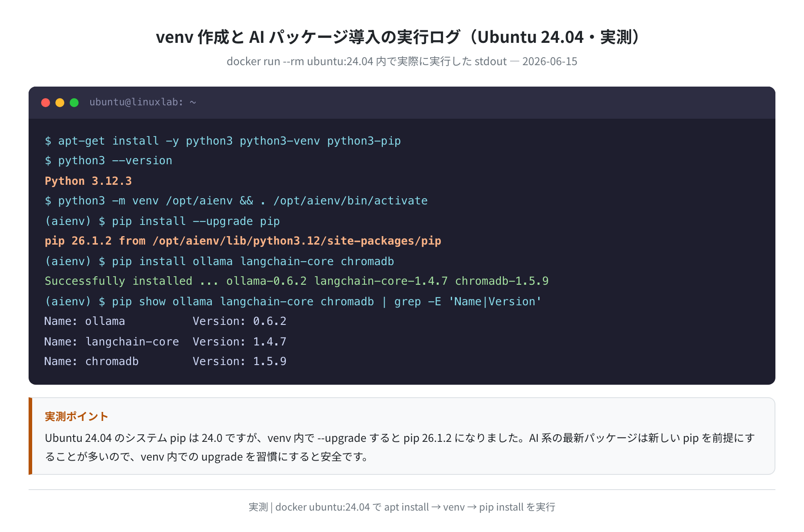Click the pip 26.1.2 from output line

(x=243, y=241)
